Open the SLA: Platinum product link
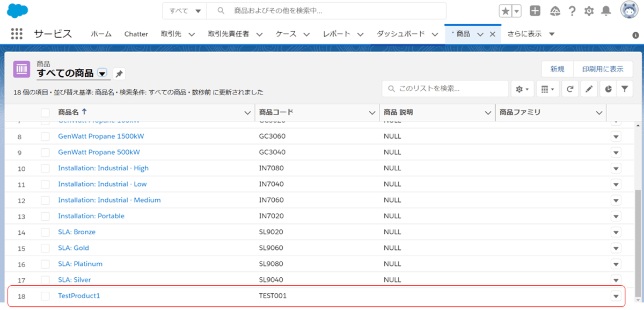 point(80,264)
